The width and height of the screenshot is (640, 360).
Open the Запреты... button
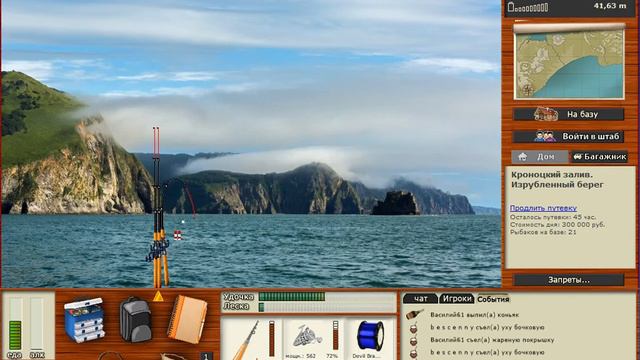tap(569, 280)
